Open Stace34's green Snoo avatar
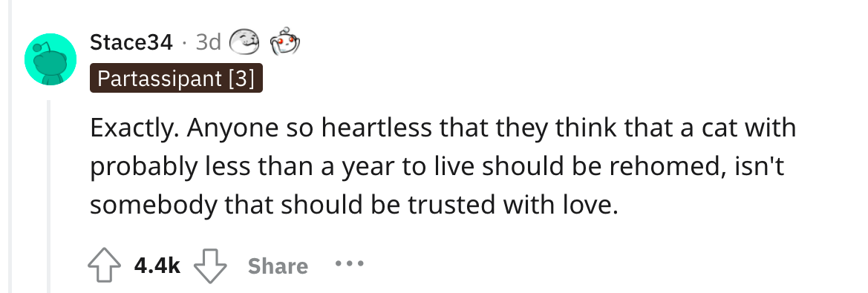This screenshot has width=868, height=293. (50, 59)
